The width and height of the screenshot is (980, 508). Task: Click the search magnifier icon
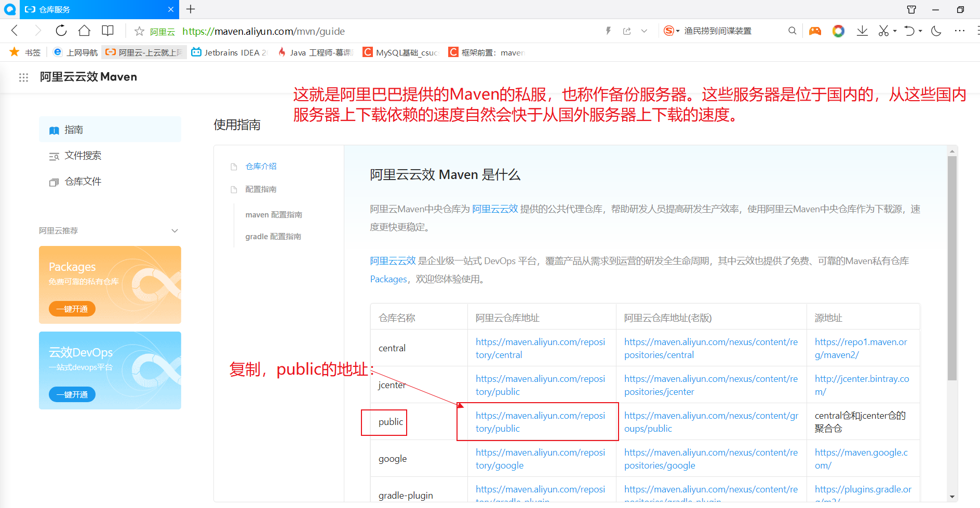792,31
